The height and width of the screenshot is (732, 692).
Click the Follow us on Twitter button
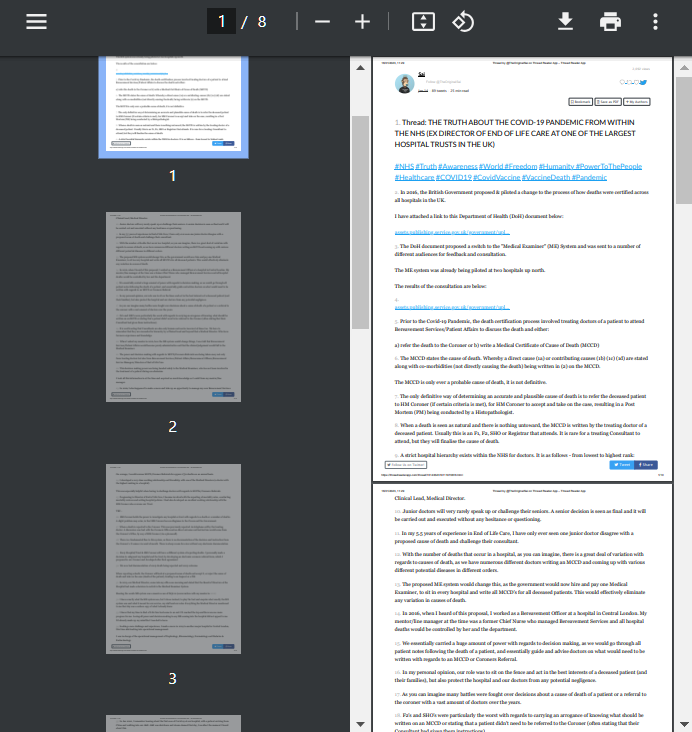(x=406, y=465)
